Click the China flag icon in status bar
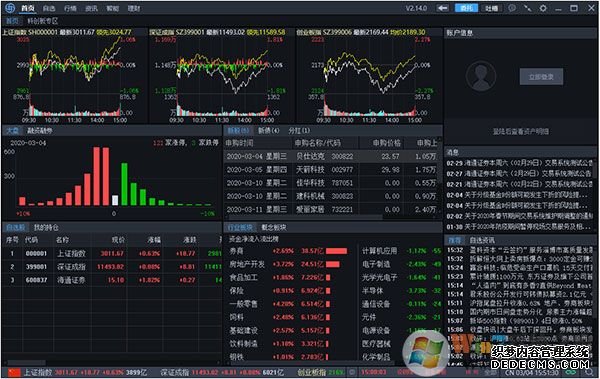The height and width of the screenshot is (379, 600). coord(15,372)
